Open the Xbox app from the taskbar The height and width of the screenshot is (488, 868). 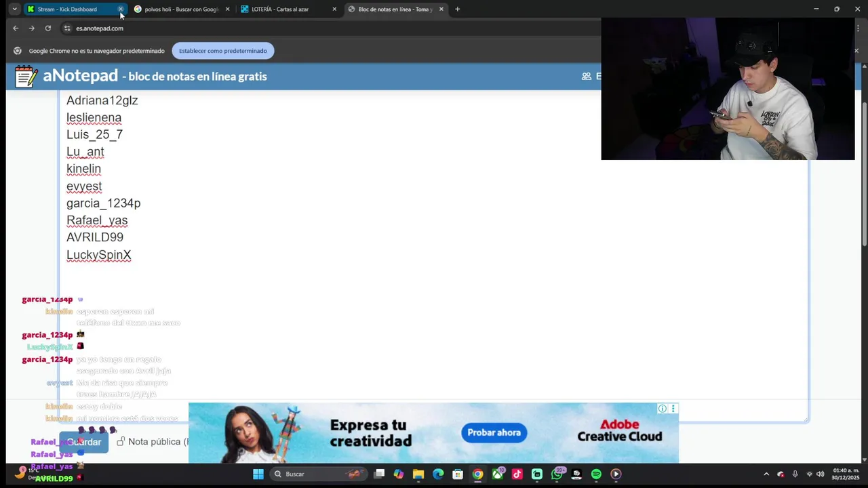point(498,474)
